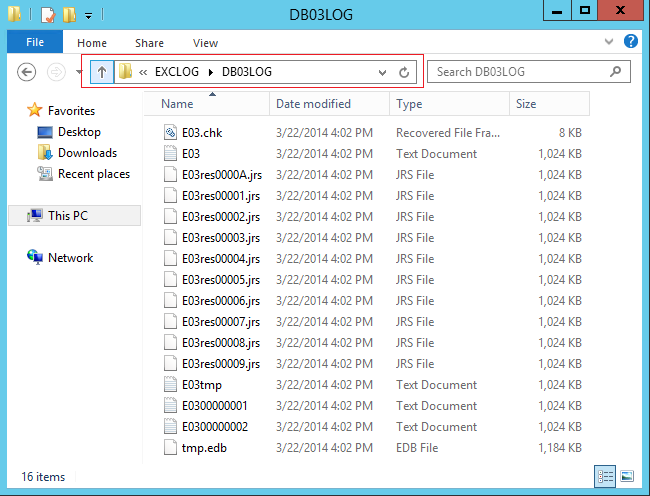The height and width of the screenshot is (496, 650).
Task: Click the 1,184 KB size value
Action: click(560, 448)
